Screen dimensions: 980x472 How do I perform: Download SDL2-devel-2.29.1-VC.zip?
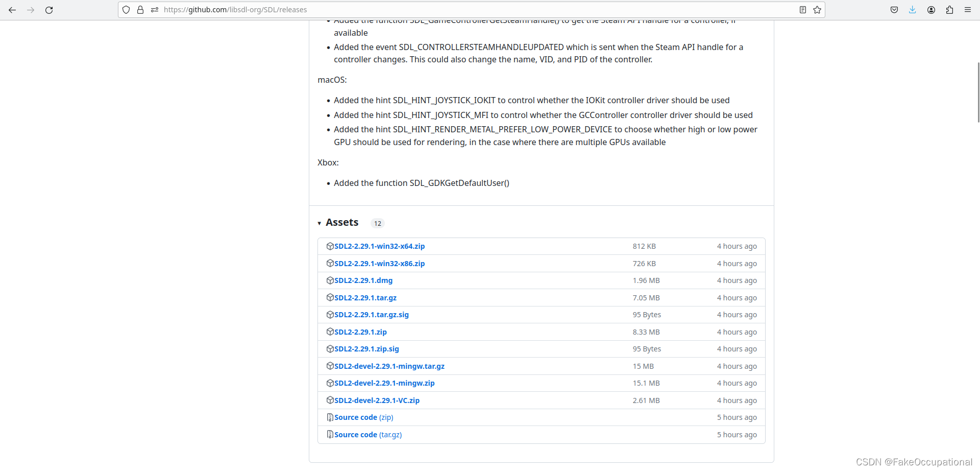(x=377, y=400)
